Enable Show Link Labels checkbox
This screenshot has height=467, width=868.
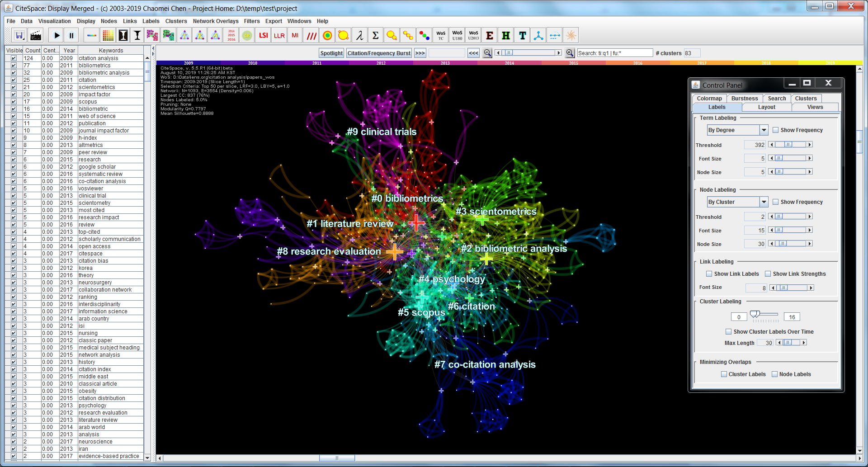click(709, 274)
